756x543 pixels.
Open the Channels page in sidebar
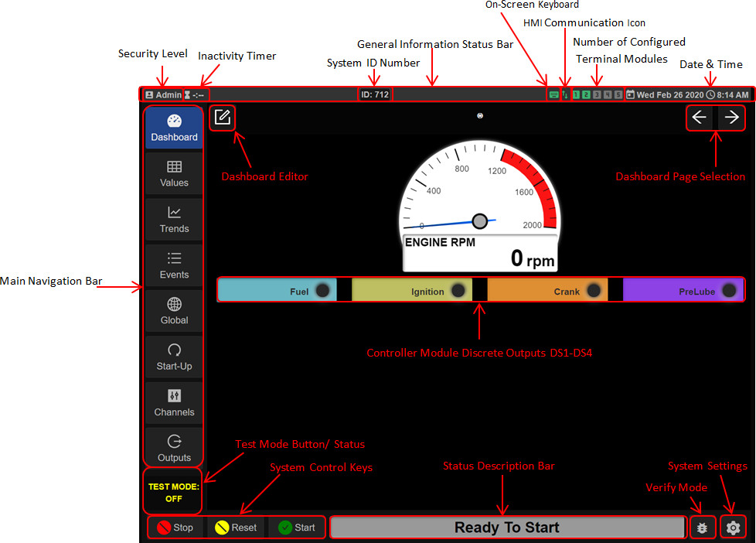(174, 403)
